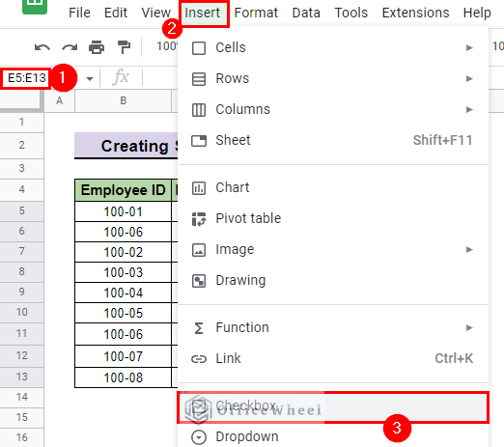Click cell containing 100-04
504x447 pixels.
coord(124,293)
